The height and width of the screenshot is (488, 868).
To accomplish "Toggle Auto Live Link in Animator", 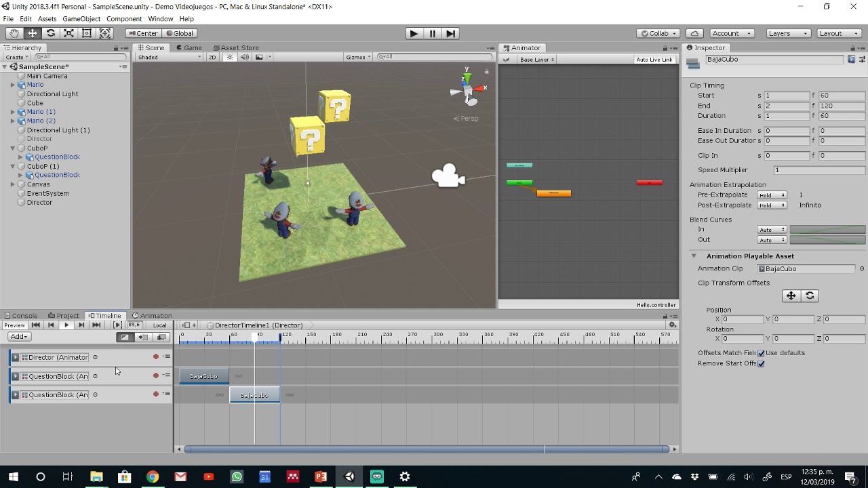I will (x=654, y=60).
